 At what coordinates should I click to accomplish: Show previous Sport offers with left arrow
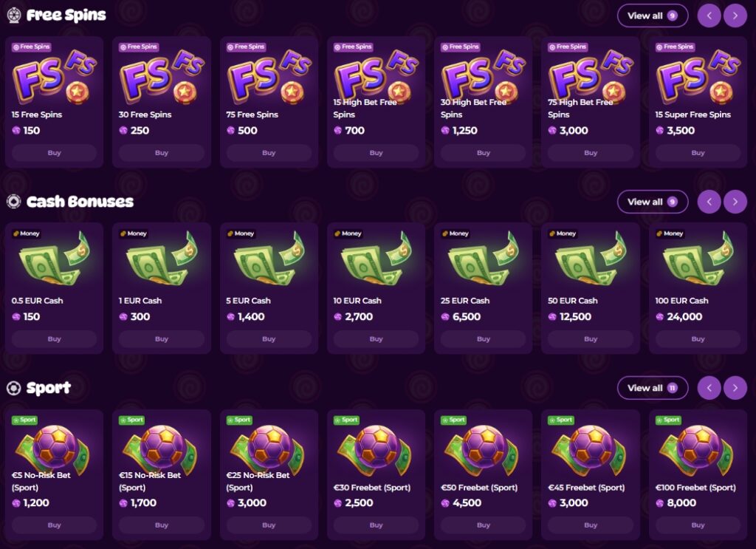[x=709, y=388]
